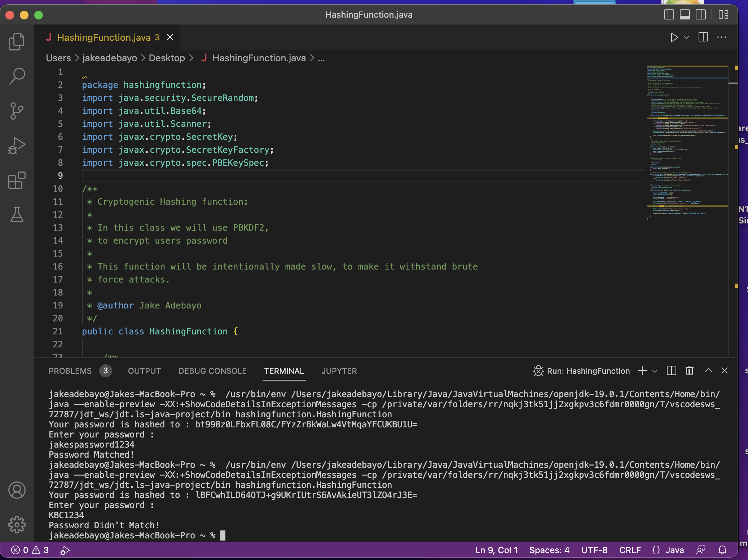The width and height of the screenshot is (748, 560).
Task: Click the problems count badge 3
Action: click(105, 371)
